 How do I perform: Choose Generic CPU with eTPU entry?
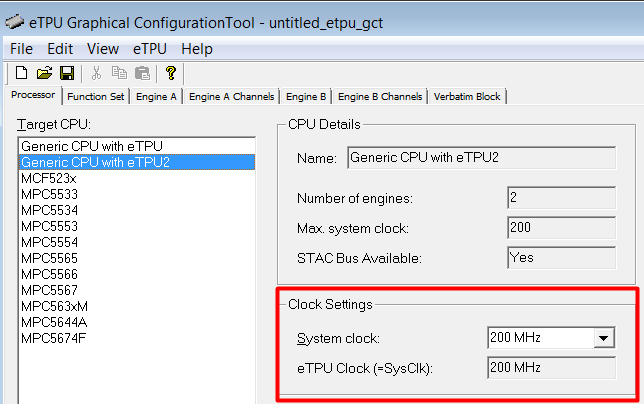point(91,146)
